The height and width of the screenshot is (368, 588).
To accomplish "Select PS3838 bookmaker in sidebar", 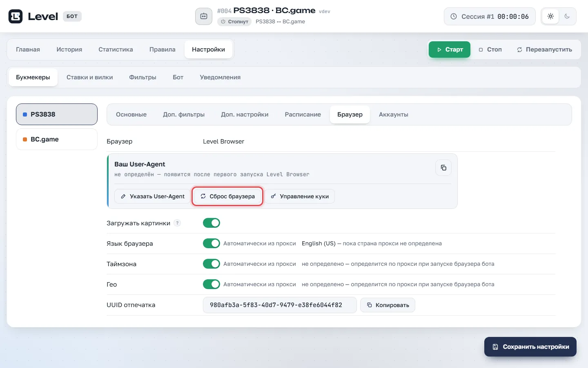I will pos(57,114).
